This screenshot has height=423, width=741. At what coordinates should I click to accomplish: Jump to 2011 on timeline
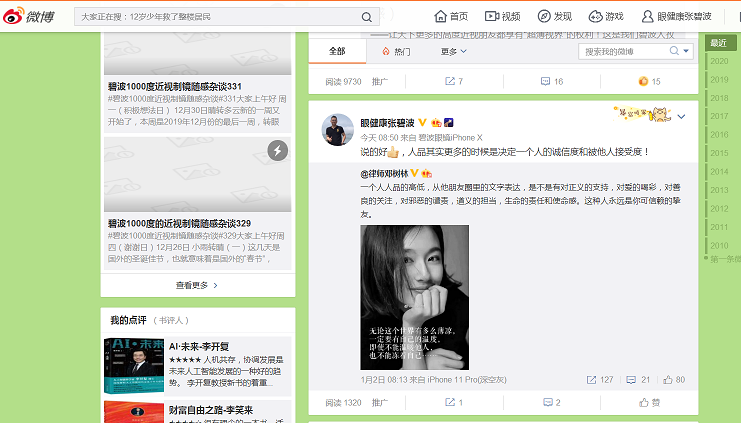[719, 227]
